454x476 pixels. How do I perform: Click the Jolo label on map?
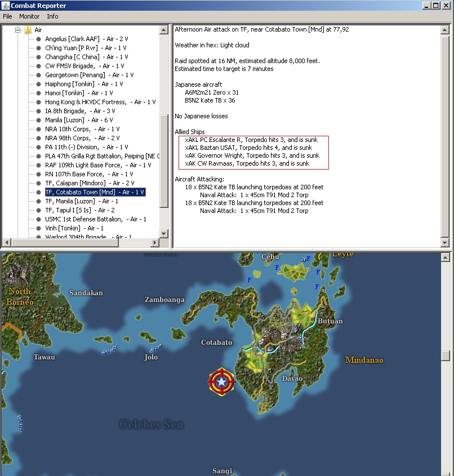pos(151,357)
